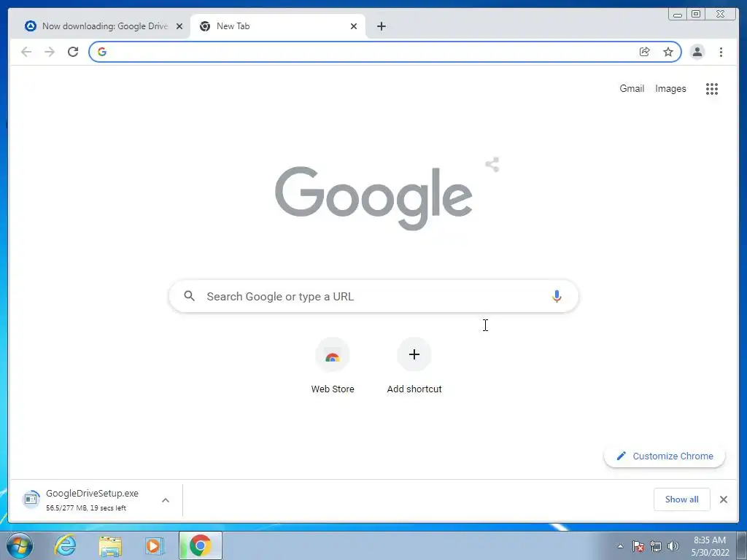Screen dimensions: 747x560
Task: Launch Internet Explorer from the taskbar
Action: [65, 545]
